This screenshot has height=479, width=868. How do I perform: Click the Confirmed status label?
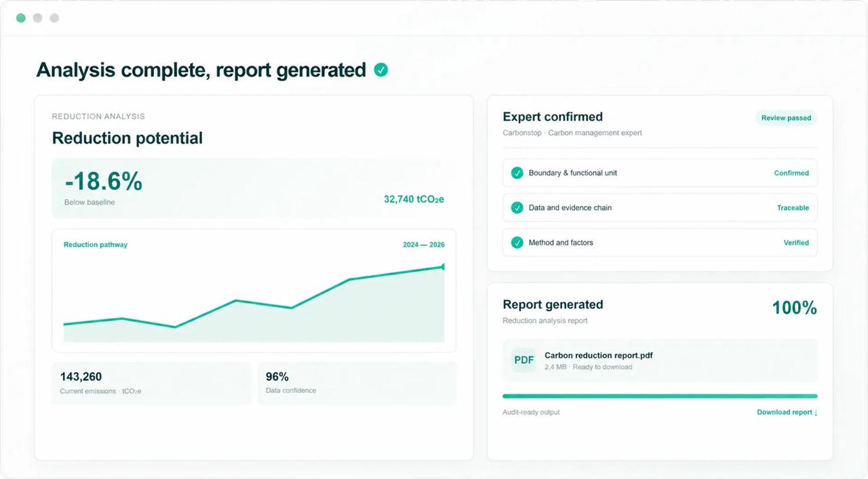(791, 173)
